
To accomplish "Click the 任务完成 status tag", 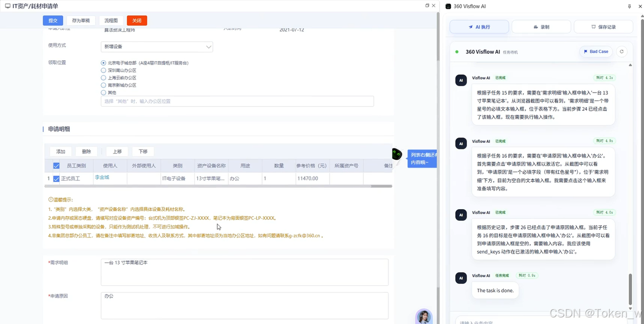I will (x=503, y=276).
